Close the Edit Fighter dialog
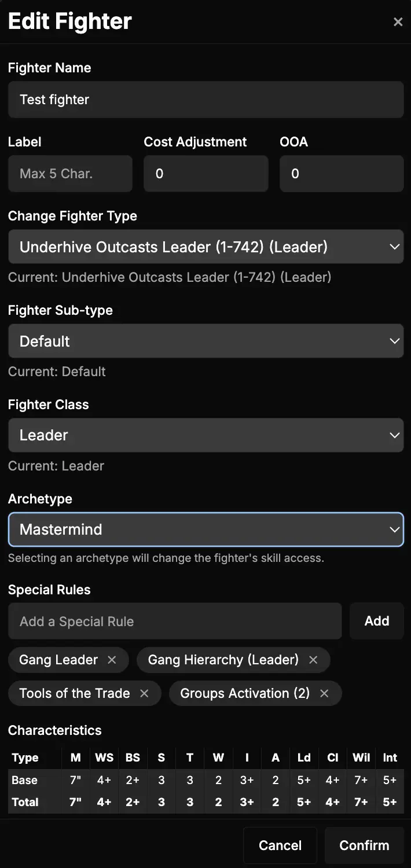This screenshot has height=868, width=411. coord(398,22)
